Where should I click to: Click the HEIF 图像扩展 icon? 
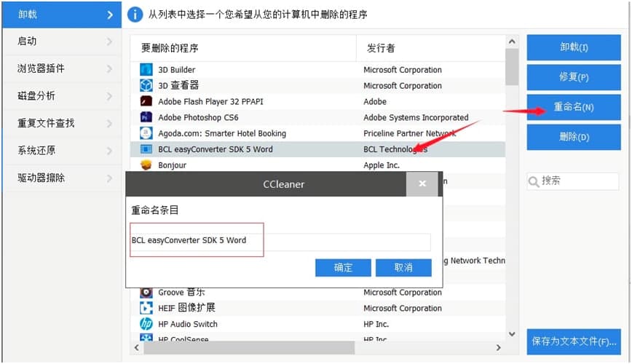point(146,308)
